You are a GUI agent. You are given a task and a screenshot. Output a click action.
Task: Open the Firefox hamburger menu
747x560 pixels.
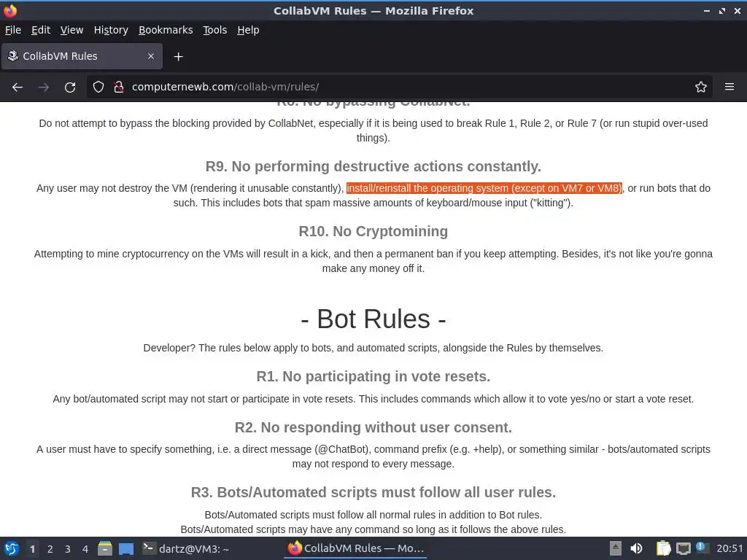point(729,87)
